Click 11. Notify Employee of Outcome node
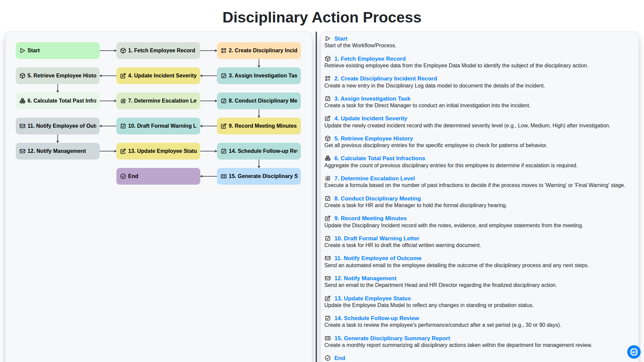 point(58,126)
